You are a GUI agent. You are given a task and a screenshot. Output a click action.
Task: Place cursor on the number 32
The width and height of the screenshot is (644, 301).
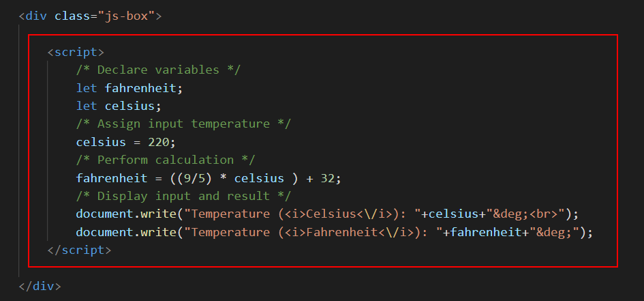pos(331,178)
